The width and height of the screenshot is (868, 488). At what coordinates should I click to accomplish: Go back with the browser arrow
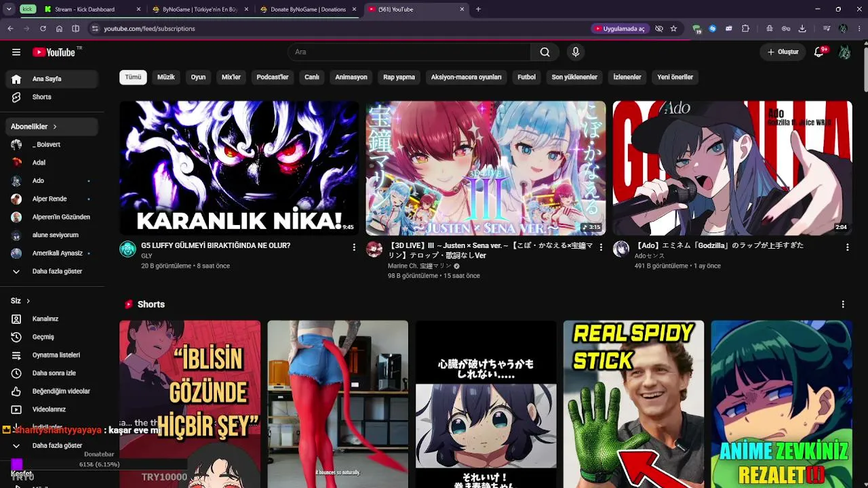pos(10,28)
